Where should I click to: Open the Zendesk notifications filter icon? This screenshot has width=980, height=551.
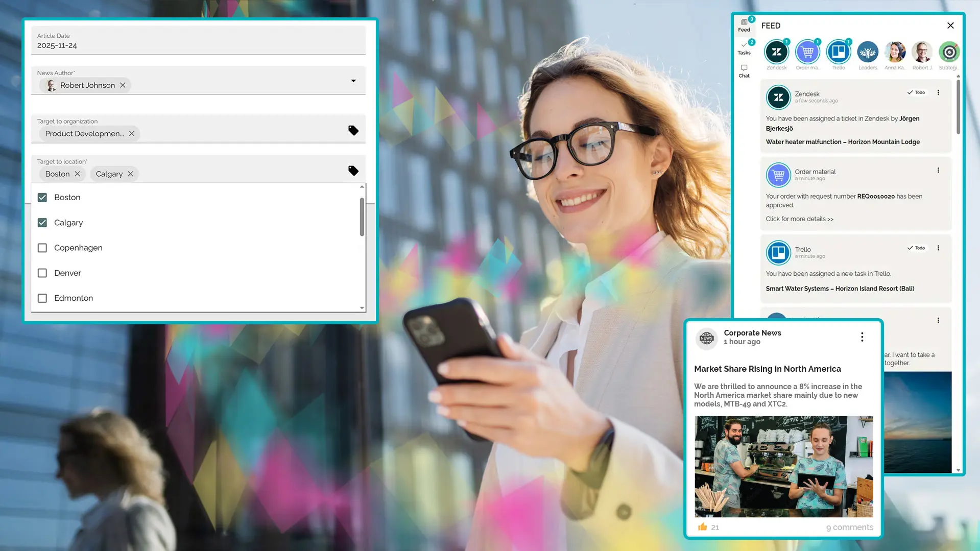tap(777, 52)
